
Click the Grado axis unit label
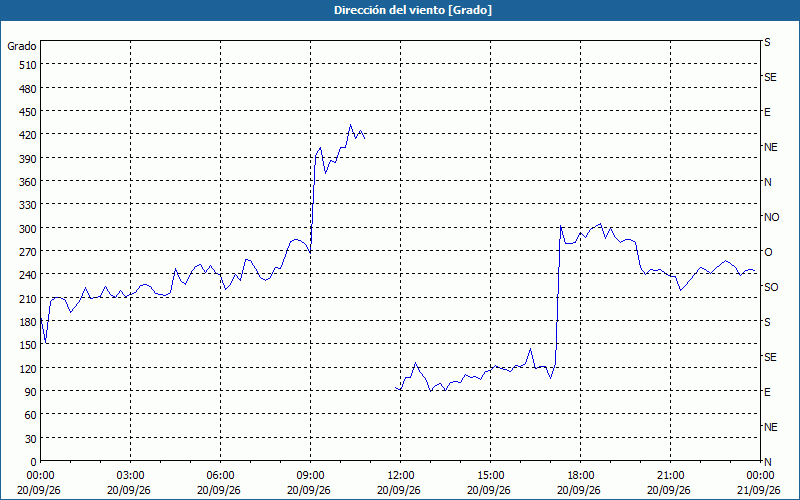pyautogui.click(x=22, y=46)
